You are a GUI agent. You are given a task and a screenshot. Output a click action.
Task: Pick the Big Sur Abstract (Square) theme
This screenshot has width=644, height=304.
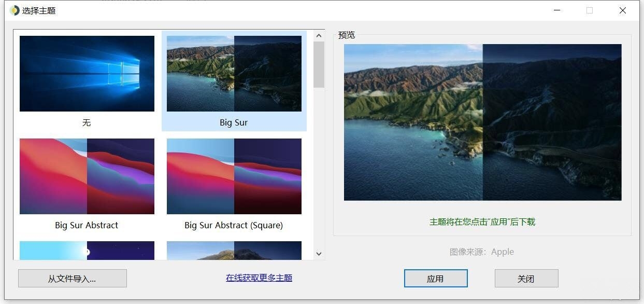point(234,176)
